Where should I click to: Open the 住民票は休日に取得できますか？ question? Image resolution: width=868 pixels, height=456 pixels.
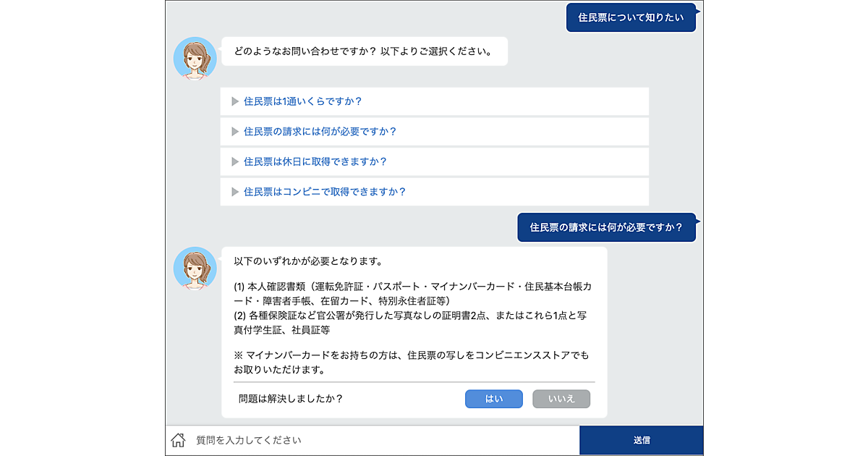tap(315, 161)
